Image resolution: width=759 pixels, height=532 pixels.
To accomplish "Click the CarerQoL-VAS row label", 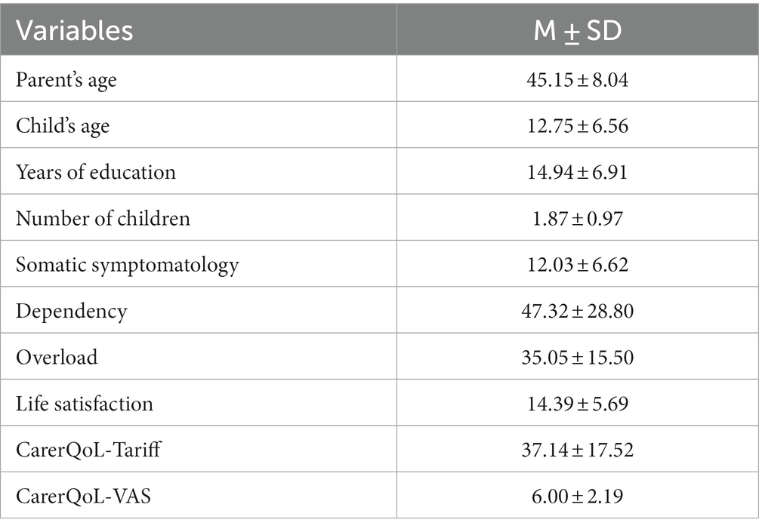I will point(83,497).
